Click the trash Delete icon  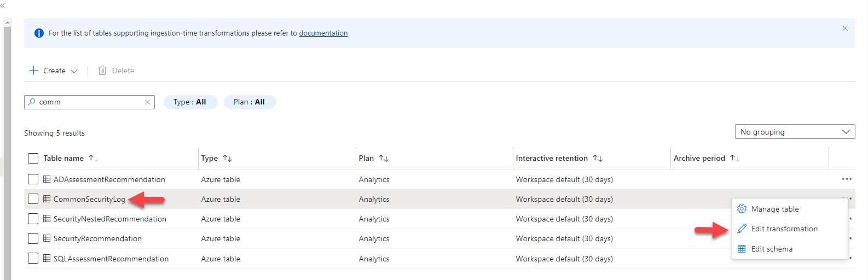click(102, 71)
